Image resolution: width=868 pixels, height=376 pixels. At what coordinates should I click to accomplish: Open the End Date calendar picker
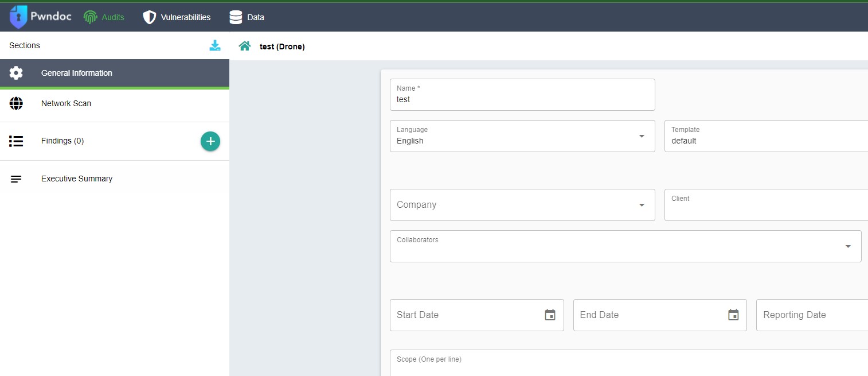pos(733,315)
